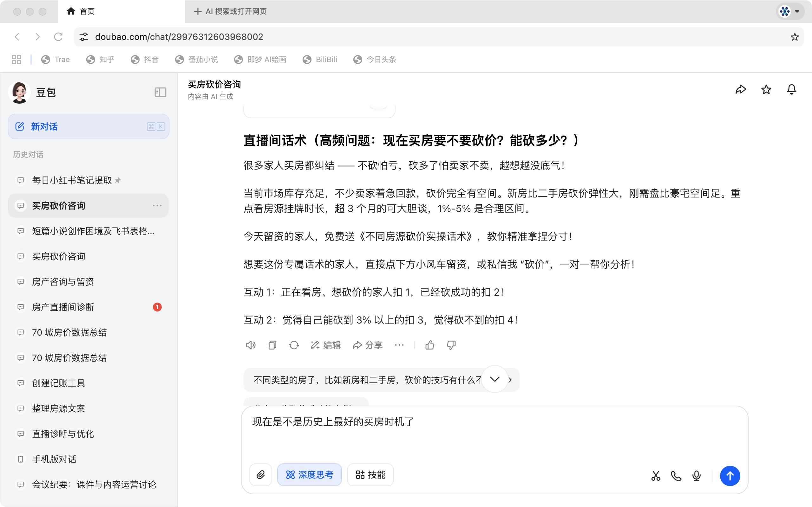Read the reply aloud with the speaker icon

click(x=251, y=345)
